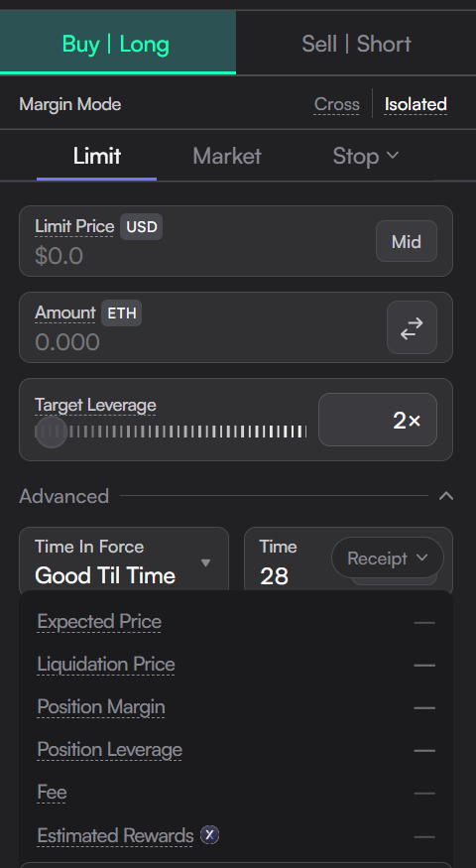Collapse the Advanced section chevron
The height and width of the screenshot is (868, 476).
[446, 496]
